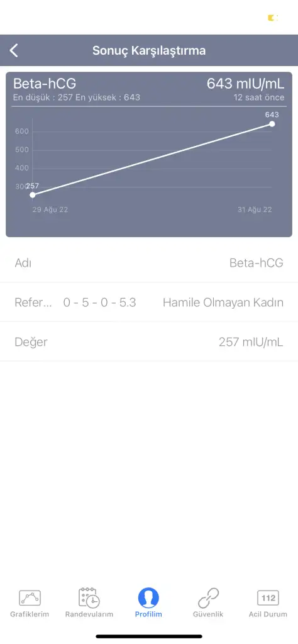Open the Randevularım calendar icon
Viewport: 298px width, 644px height.
click(89, 597)
